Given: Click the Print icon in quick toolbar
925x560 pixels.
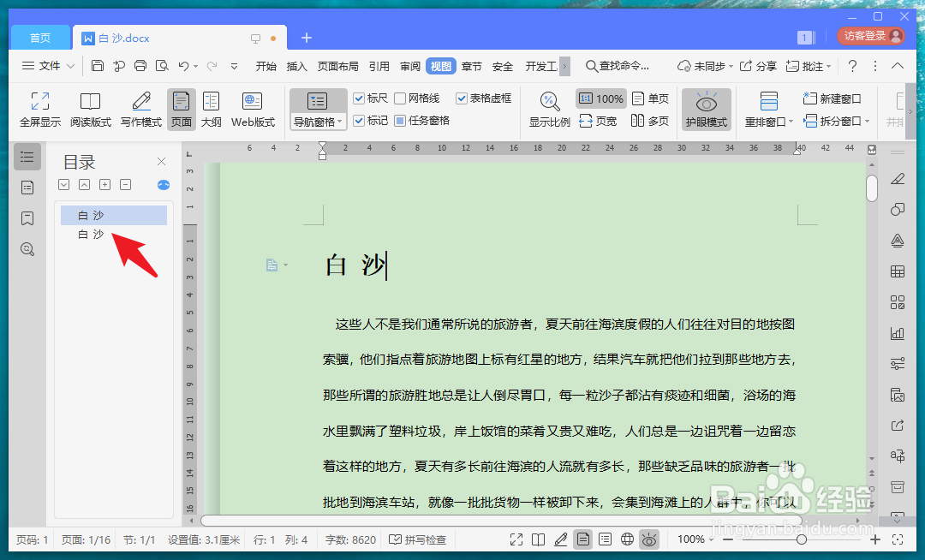Looking at the screenshot, I should point(140,66).
